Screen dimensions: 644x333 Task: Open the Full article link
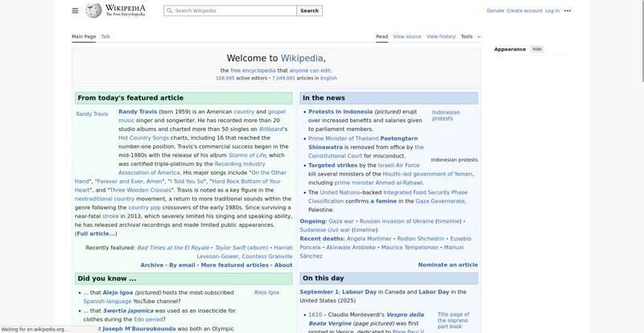[x=96, y=233]
